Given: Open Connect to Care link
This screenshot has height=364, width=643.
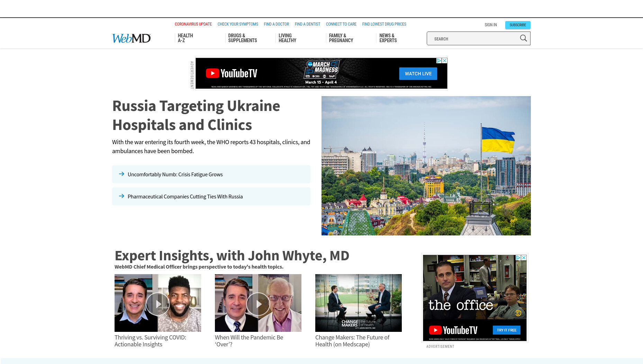Looking at the screenshot, I should pos(341,24).
